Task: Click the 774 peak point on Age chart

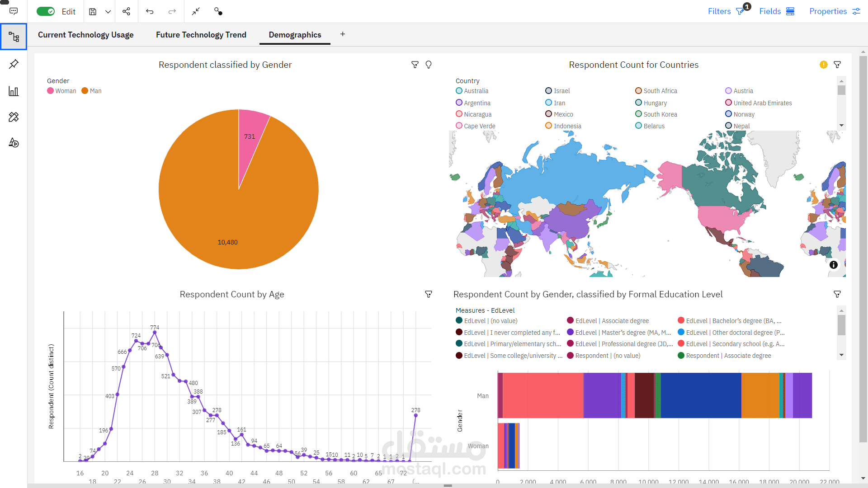Action: (x=155, y=332)
